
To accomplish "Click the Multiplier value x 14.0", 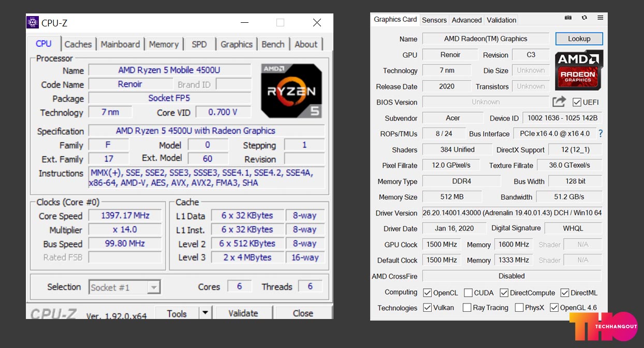I will pos(125,229).
